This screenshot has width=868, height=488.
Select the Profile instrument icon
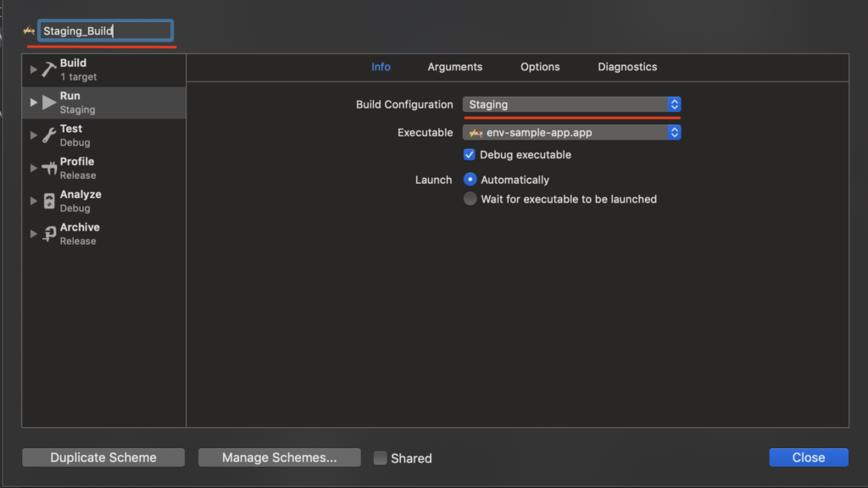click(48, 168)
